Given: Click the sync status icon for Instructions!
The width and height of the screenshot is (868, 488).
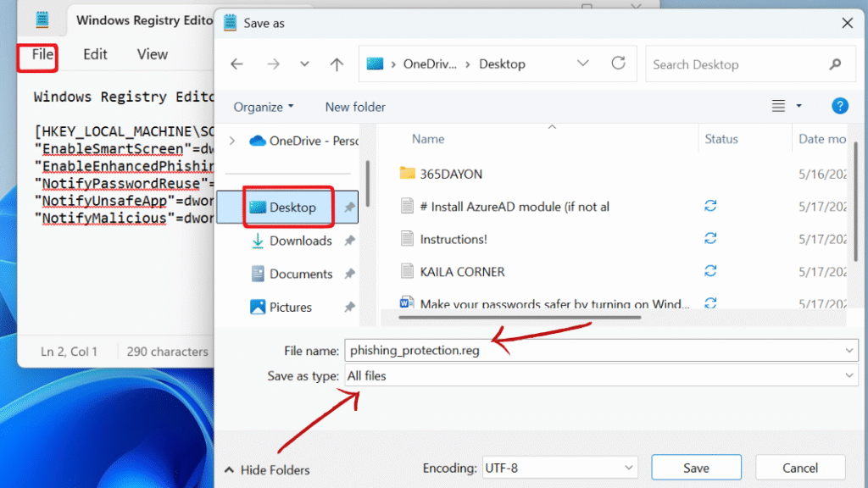Looking at the screenshot, I should [x=710, y=238].
